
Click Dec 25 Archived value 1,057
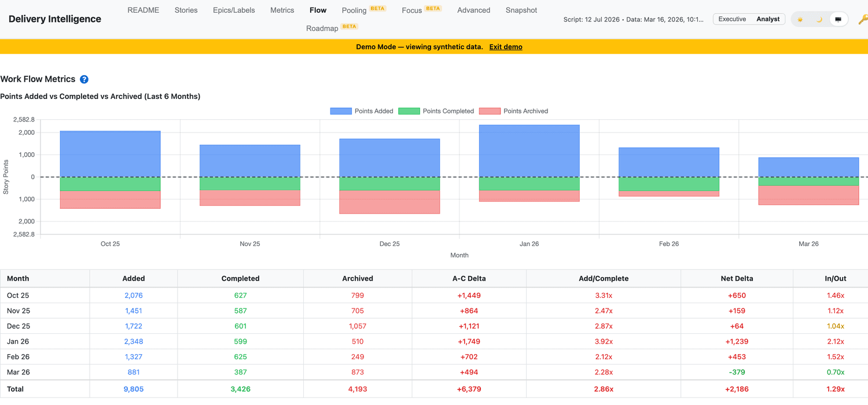(x=358, y=326)
